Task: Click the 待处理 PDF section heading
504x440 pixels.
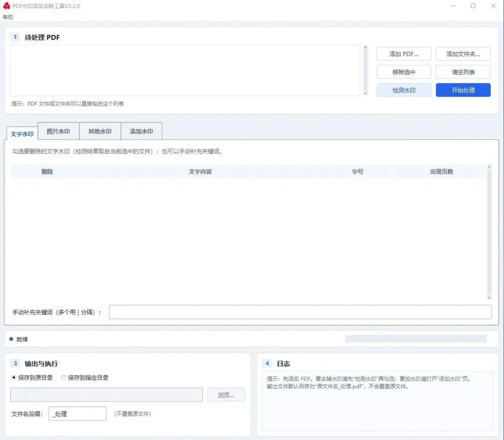Action: (x=42, y=37)
